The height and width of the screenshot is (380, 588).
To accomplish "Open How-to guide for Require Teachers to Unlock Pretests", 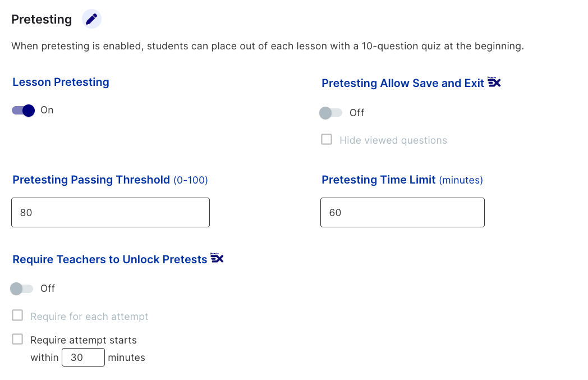I will click(x=218, y=258).
